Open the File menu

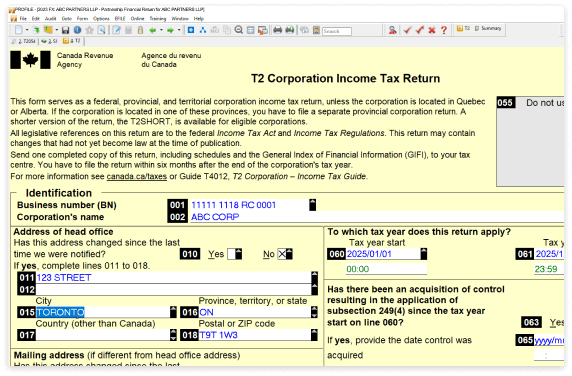tap(23, 19)
